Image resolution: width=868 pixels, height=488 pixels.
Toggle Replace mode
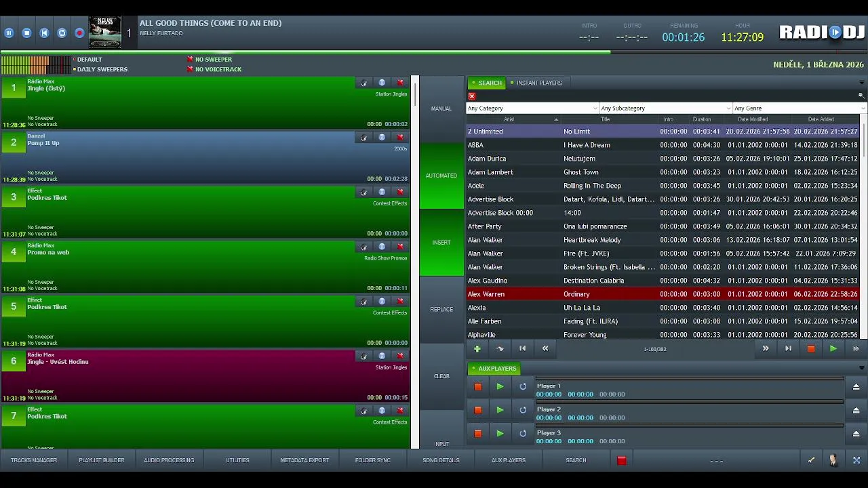point(441,310)
